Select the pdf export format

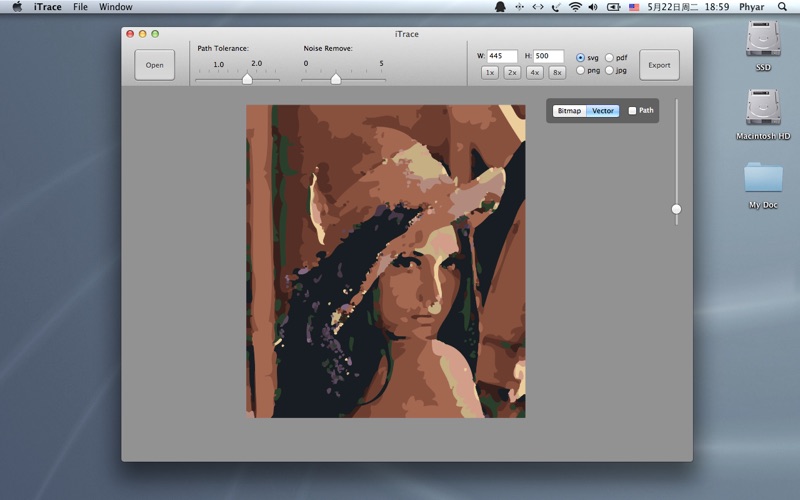tap(609, 58)
